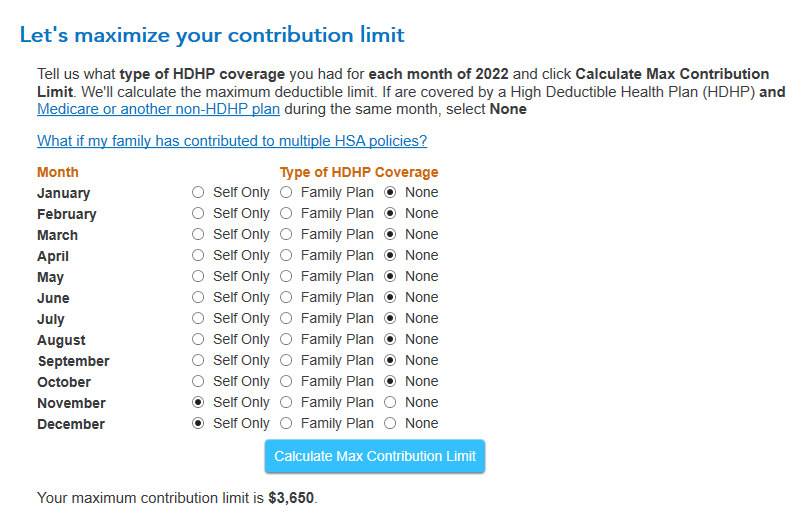Open the multiple HSA policies help link

(232, 141)
